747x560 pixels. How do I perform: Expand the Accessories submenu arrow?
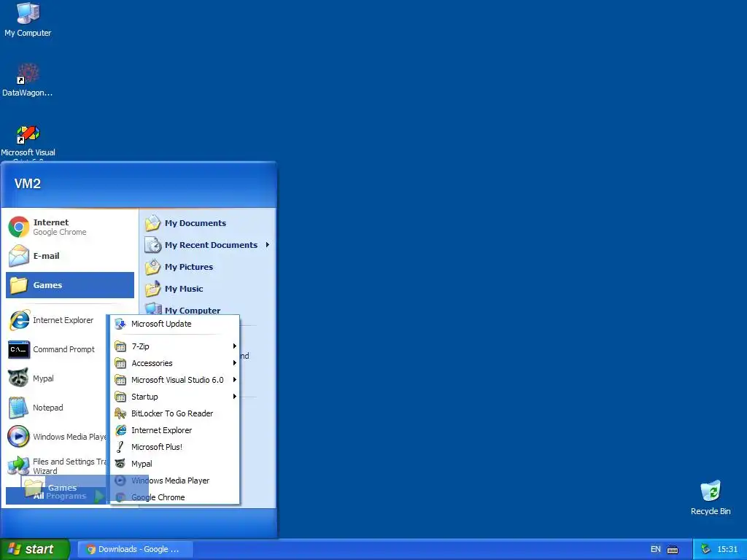point(234,363)
